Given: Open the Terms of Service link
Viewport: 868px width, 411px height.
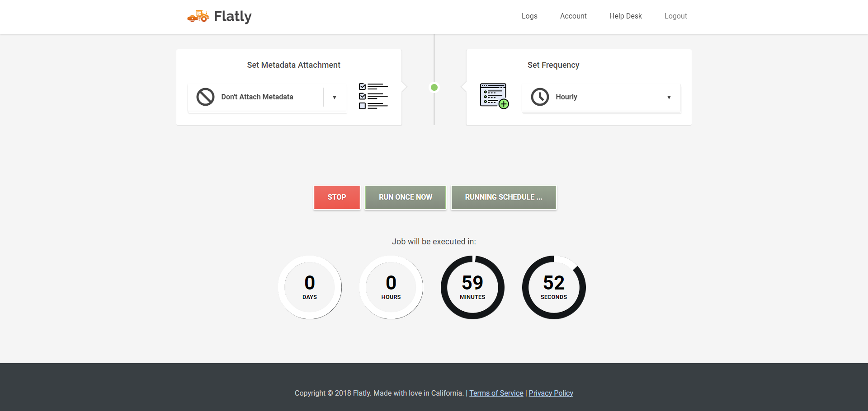Looking at the screenshot, I should [496, 393].
